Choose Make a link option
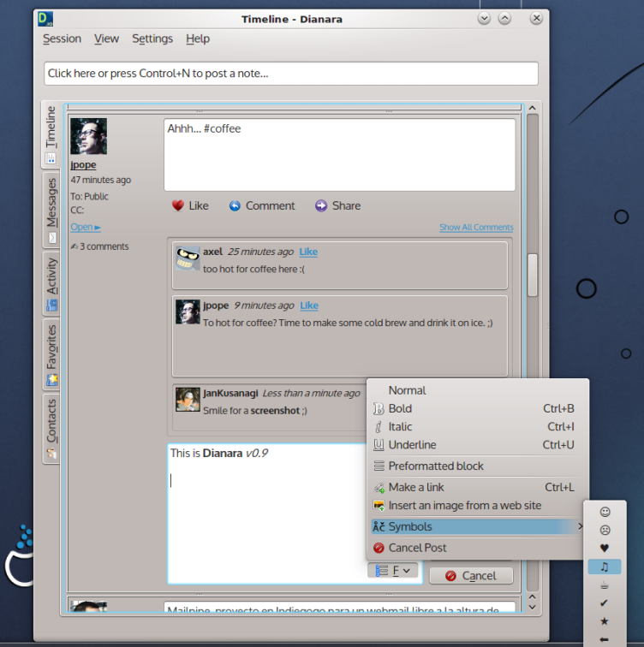The width and height of the screenshot is (644, 647). (416, 487)
